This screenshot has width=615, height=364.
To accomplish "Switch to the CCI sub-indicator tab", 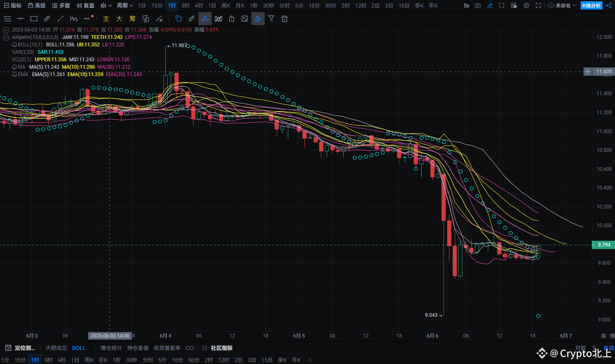I will pos(190,348).
